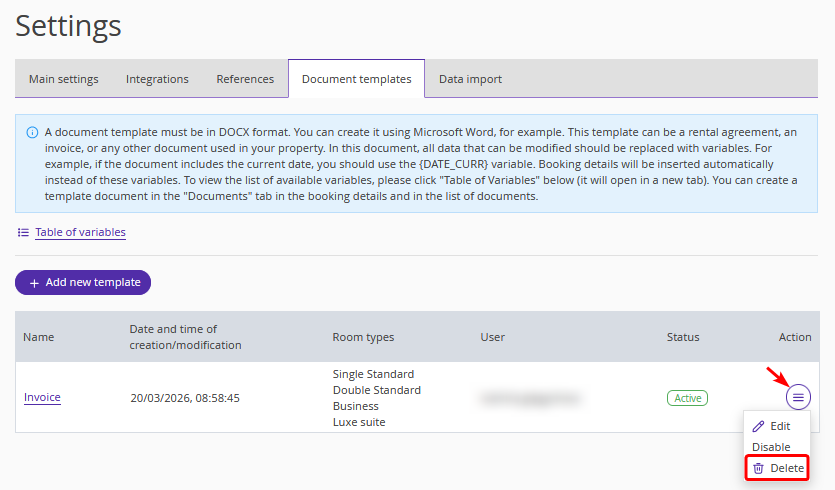The image size is (835, 490).
Task: Click the info icon in the blue notice
Action: pyautogui.click(x=32, y=132)
